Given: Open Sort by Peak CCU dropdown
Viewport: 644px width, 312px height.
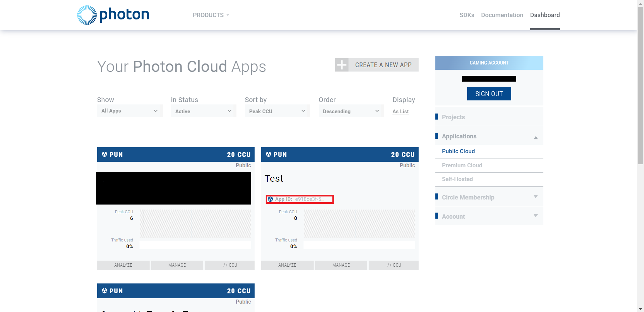Looking at the screenshot, I should (x=277, y=111).
